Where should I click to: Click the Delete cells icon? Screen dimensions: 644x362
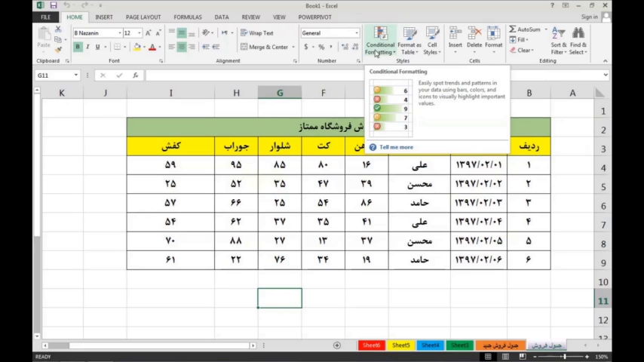coord(474,34)
